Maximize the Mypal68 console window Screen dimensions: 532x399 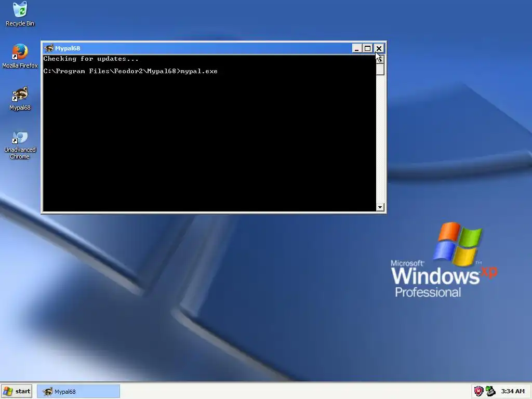(367, 48)
